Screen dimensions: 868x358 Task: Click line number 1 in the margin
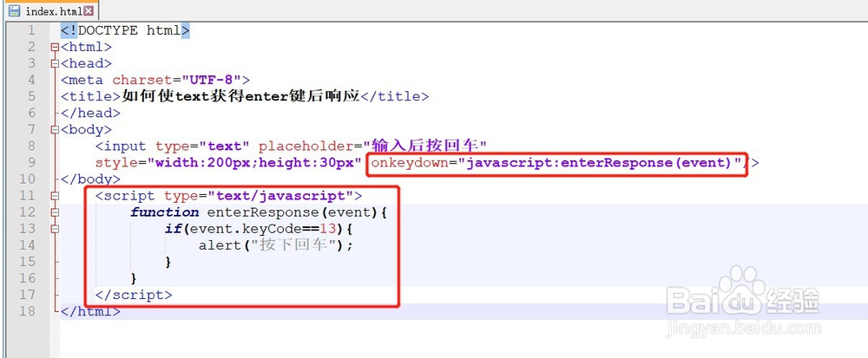coord(30,30)
